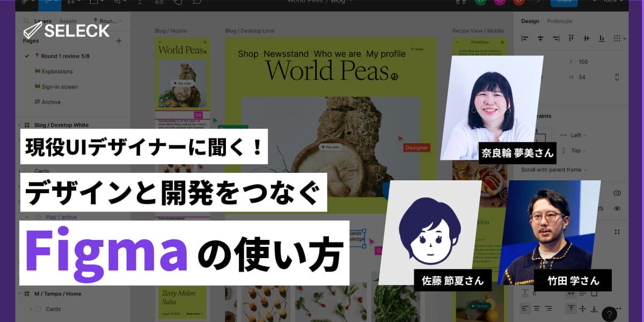Add a new page with the plus icon
This screenshot has width=644, height=322.
[119, 41]
